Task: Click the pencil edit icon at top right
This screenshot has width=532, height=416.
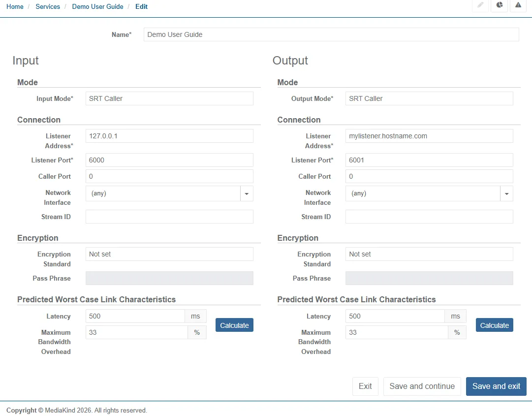Action: tap(480, 5)
